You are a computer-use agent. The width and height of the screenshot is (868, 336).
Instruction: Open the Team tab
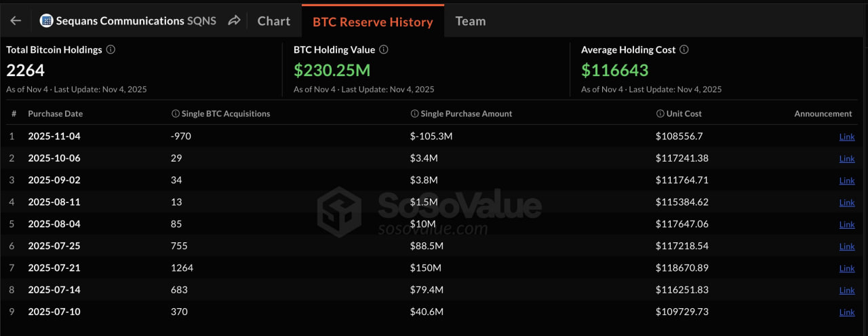pos(471,21)
